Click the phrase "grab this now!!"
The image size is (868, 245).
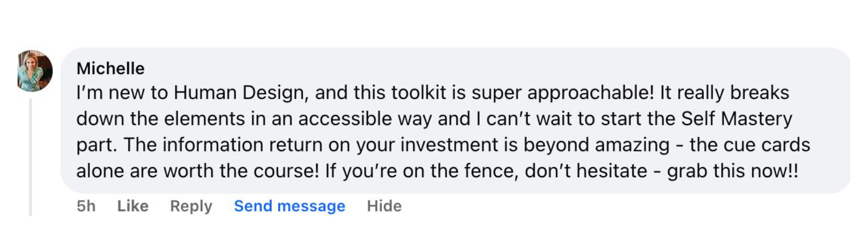pyautogui.click(x=732, y=171)
